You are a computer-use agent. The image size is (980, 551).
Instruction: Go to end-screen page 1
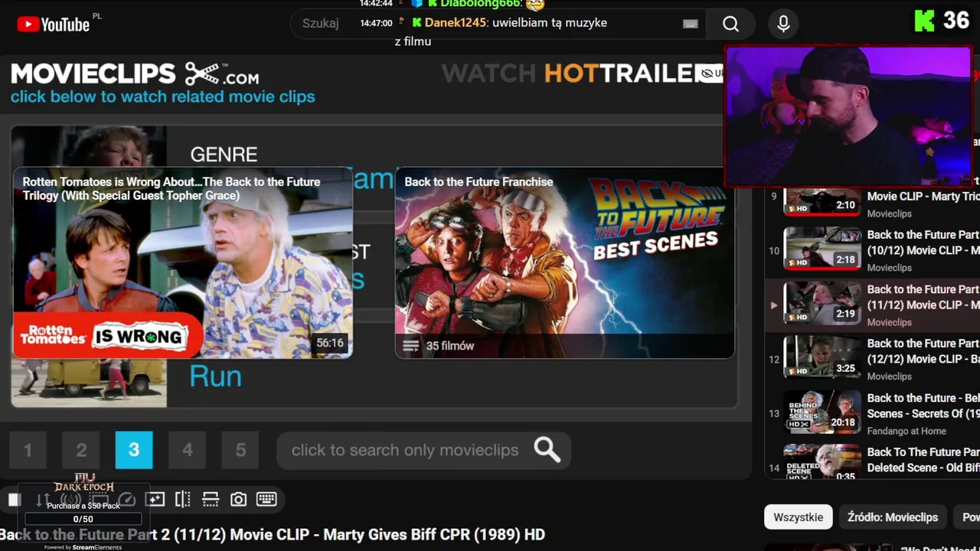tap(28, 450)
